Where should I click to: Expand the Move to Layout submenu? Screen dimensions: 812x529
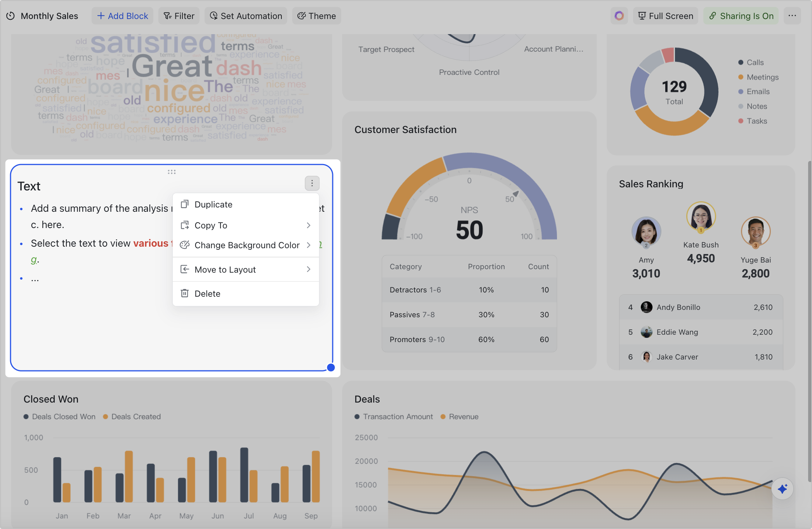pos(225,269)
